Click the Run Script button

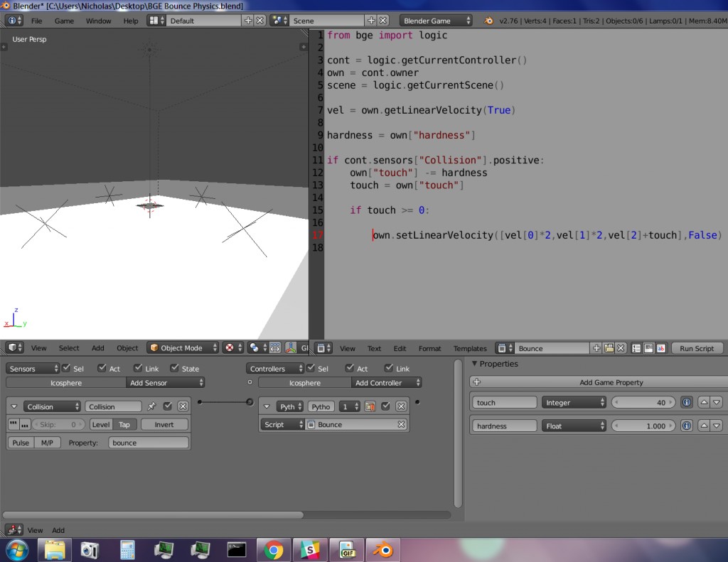pos(696,348)
